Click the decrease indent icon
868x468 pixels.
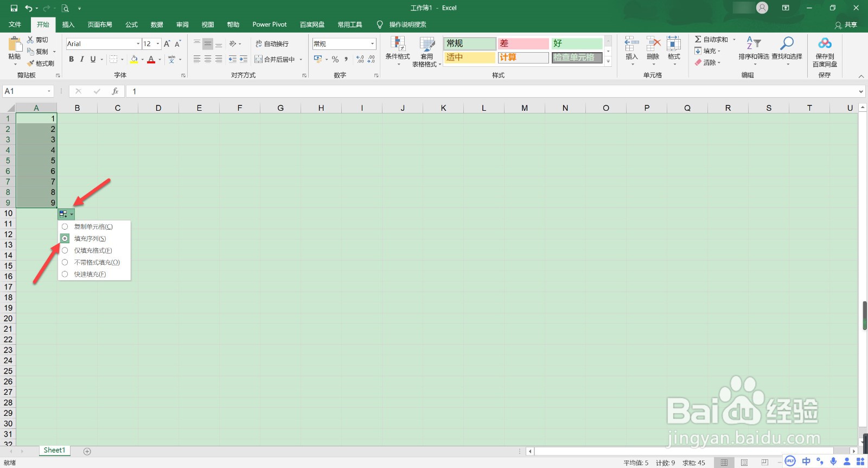click(232, 59)
